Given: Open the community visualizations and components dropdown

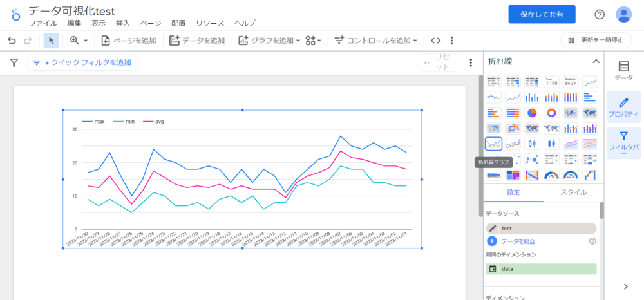Looking at the screenshot, I should [x=313, y=41].
